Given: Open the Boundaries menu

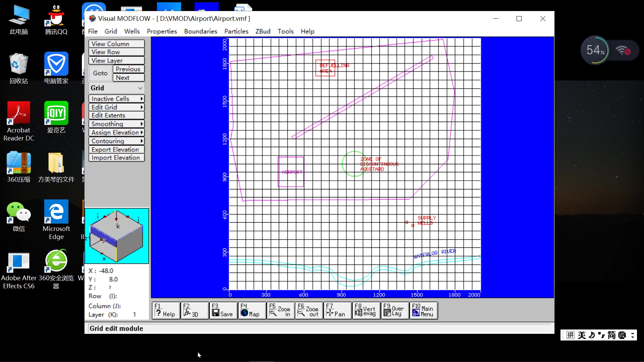Looking at the screenshot, I should tap(200, 31).
